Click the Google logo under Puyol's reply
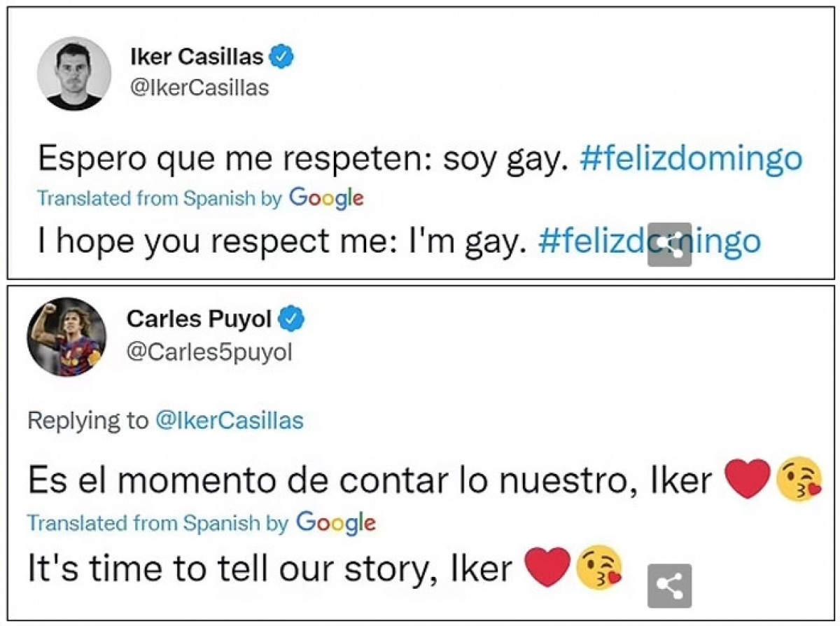 click(335, 522)
